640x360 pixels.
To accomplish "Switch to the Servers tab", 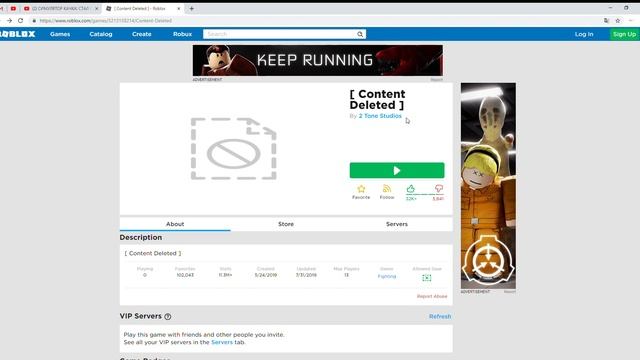I will [x=397, y=224].
